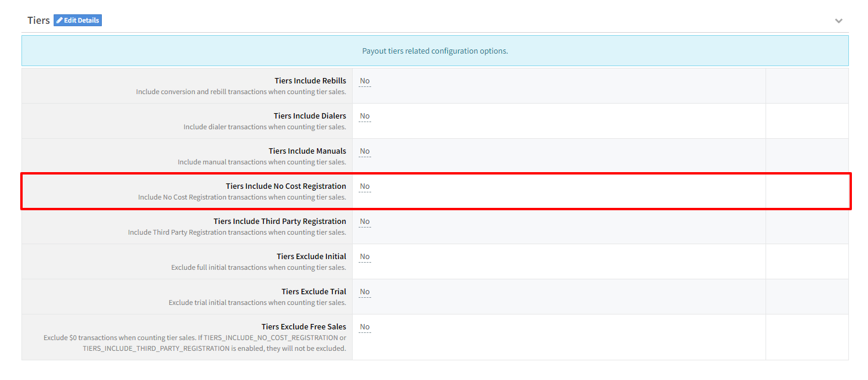The height and width of the screenshot is (380, 868).
Task: Toggle the Tiers Include Rebills value
Action: point(365,81)
